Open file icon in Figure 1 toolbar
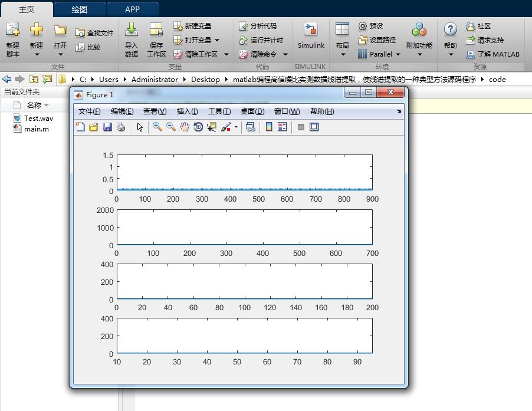The image size is (532, 411). click(94, 127)
